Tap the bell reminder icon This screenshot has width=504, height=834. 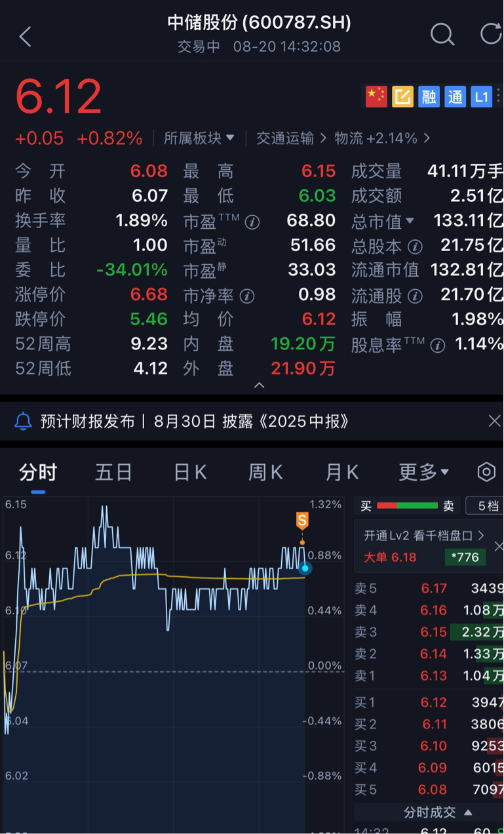tap(24, 421)
